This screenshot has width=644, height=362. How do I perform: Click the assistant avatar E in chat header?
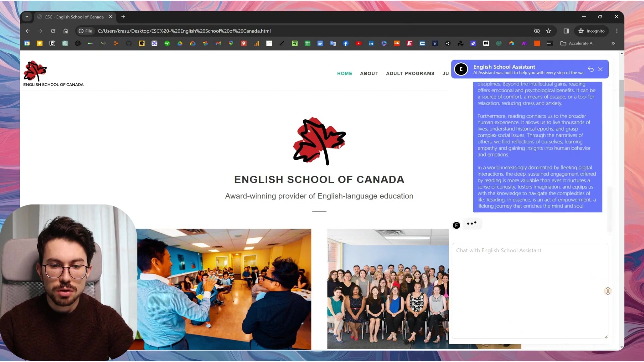461,69
